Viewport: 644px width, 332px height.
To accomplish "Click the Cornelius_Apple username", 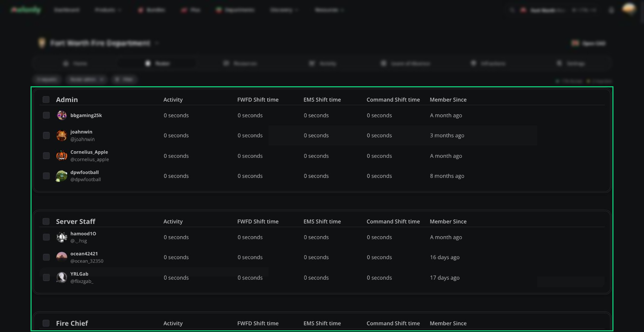I will [x=89, y=152].
